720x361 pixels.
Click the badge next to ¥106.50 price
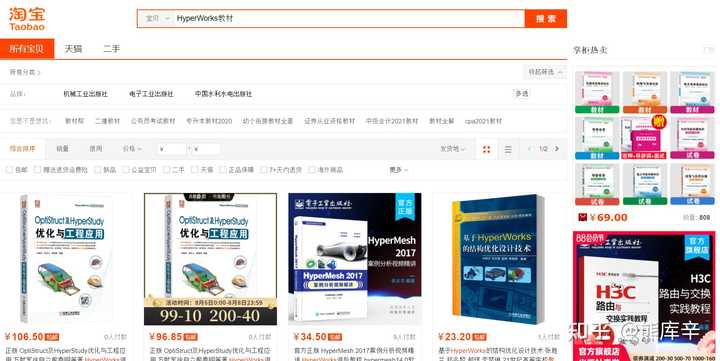click(52, 337)
